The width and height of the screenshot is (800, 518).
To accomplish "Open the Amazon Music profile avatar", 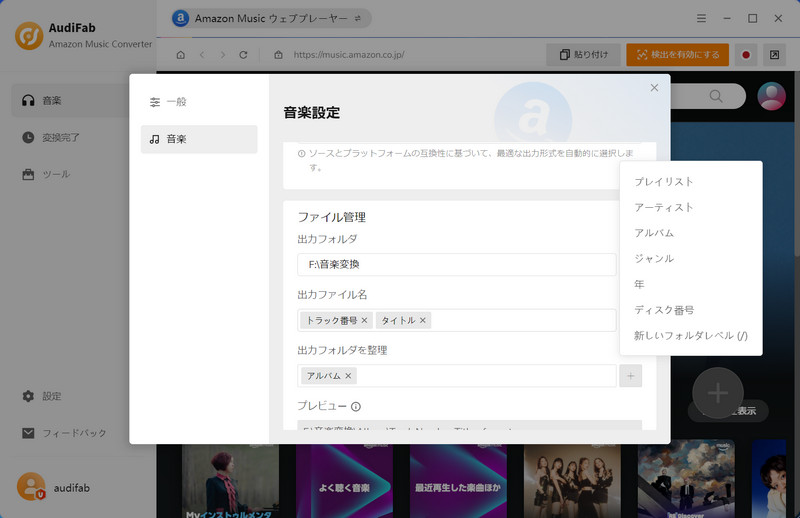I will tap(771, 96).
